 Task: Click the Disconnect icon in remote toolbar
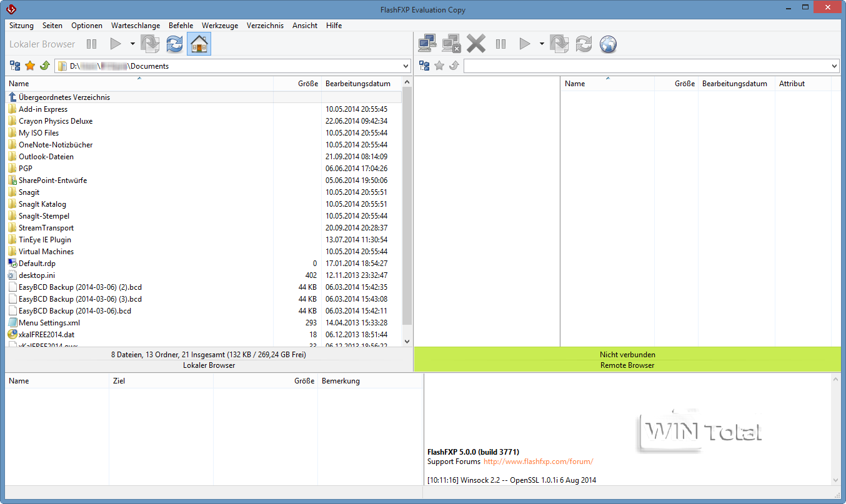tap(451, 44)
